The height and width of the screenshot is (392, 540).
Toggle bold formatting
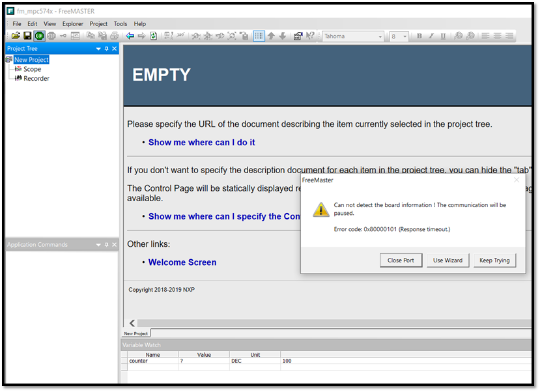(x=419, y=36)
